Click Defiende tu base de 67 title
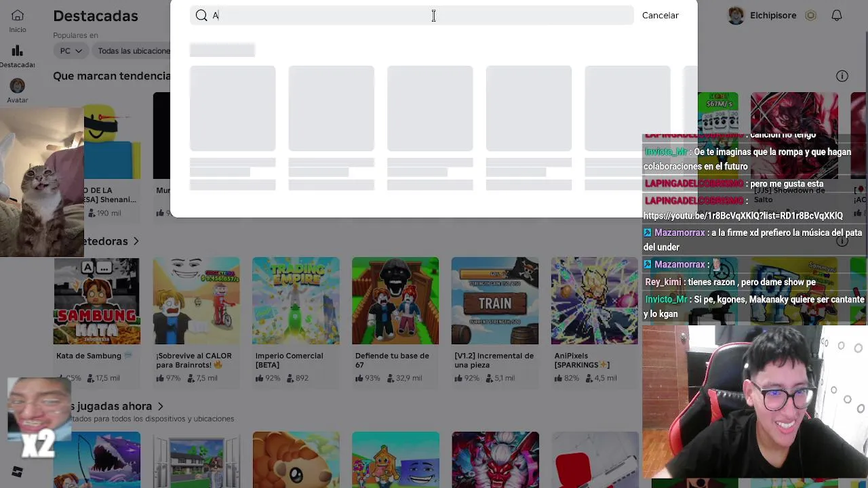 tap(392, 360)
